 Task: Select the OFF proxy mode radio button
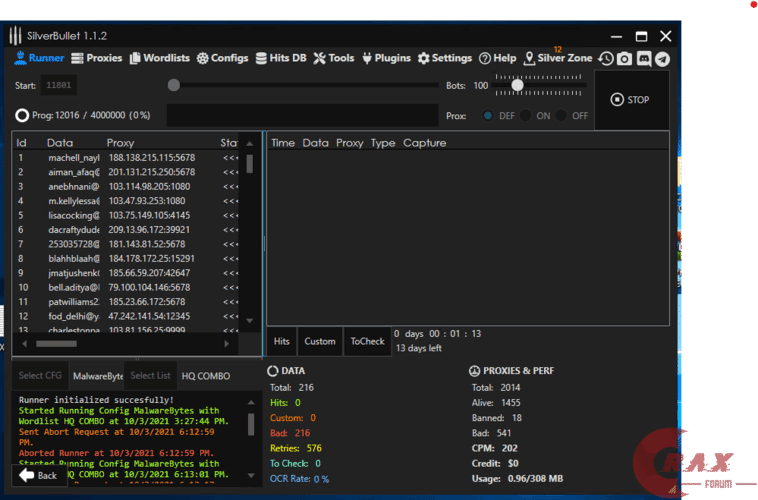tap(562, 116)
